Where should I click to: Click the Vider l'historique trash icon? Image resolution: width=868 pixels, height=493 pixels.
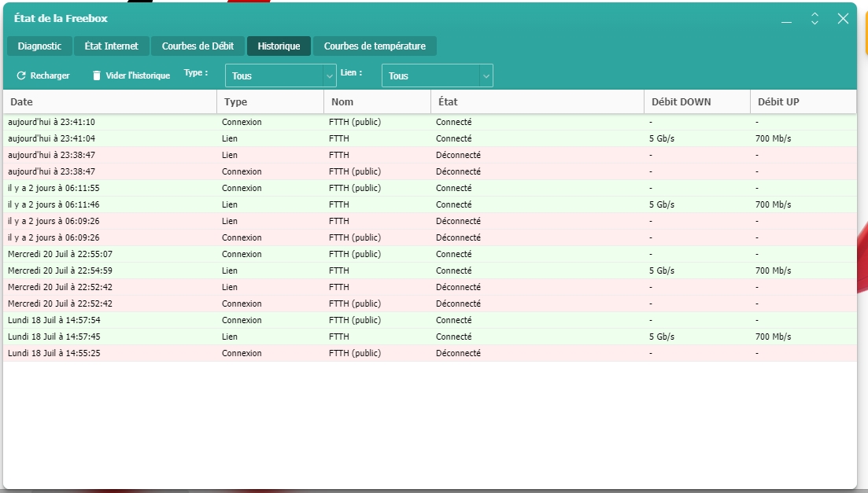tap(97, 75)
